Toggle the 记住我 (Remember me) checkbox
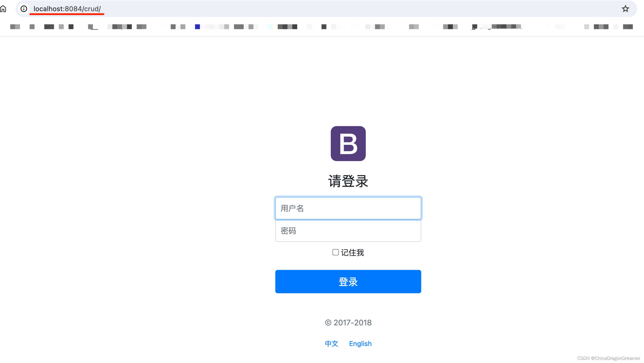The height and width of the screenshot is (363, 644). [x=336, y=252]
